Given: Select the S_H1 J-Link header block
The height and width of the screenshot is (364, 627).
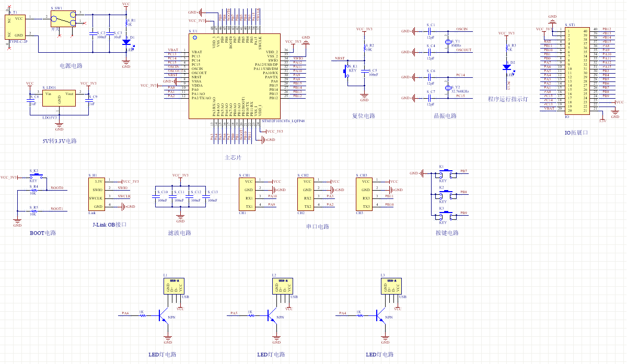Looking at the screenshot, I should coord(97,194).
